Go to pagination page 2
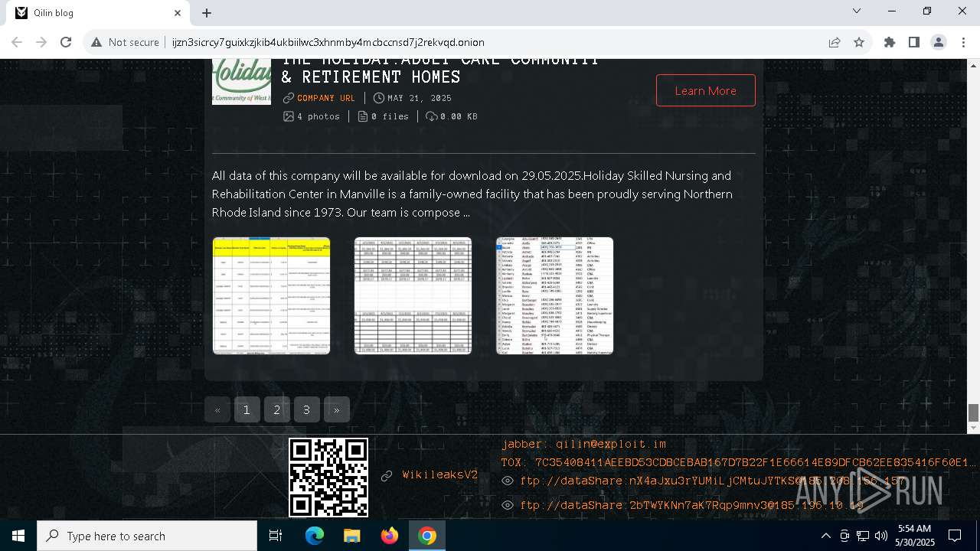 tap(276, 409)
